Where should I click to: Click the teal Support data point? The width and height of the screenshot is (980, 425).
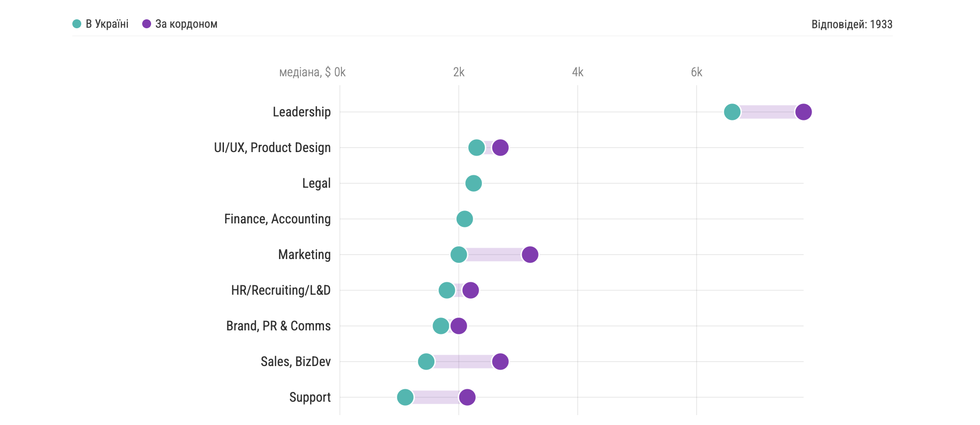pyautogui.click(x=405, y=397)
